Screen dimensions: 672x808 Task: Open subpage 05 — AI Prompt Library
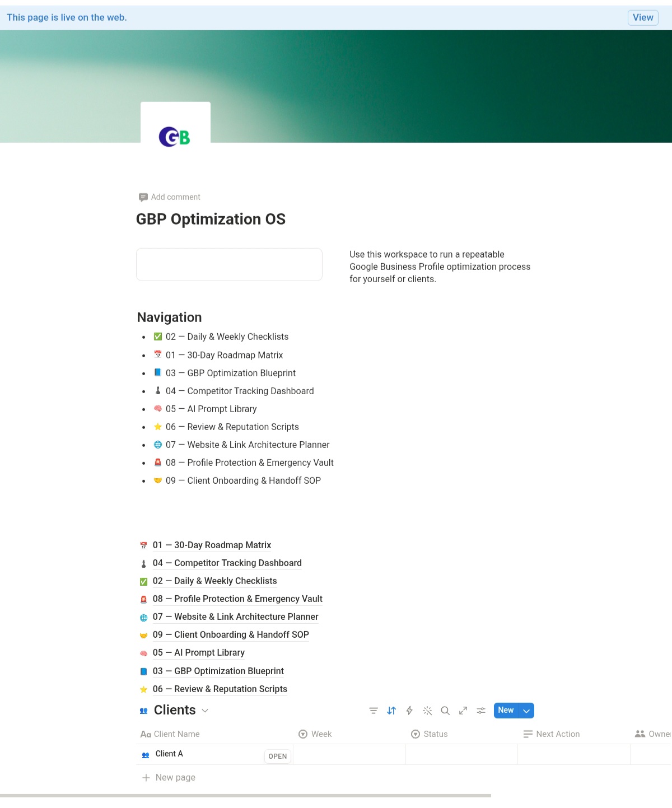(199, 653)
